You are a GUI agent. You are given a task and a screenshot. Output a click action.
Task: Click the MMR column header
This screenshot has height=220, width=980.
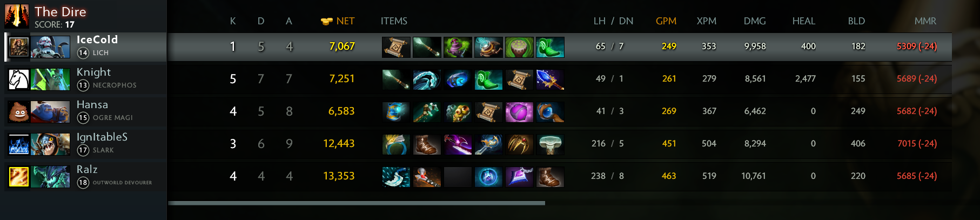pyautogui.click(x=925, y=21)
